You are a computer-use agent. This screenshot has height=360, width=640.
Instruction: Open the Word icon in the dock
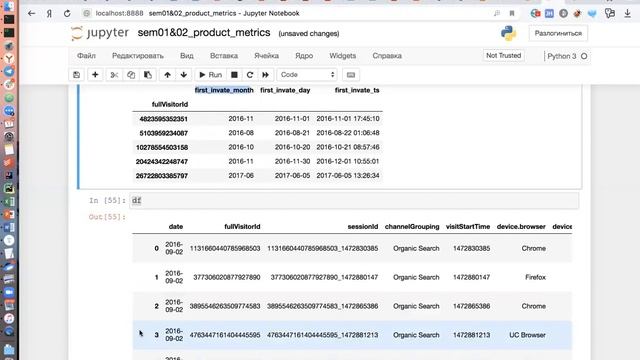(9, 227)
